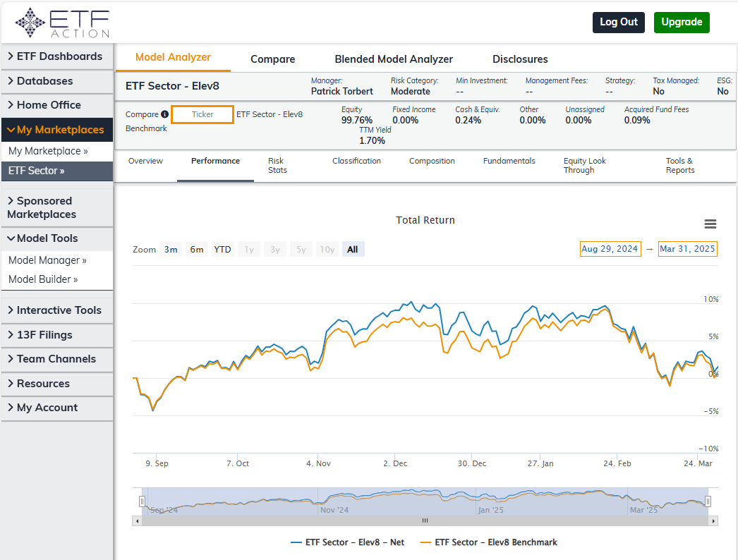Open the chart hamburger context menu
738x560 pixels.
[x=710, y=224]
